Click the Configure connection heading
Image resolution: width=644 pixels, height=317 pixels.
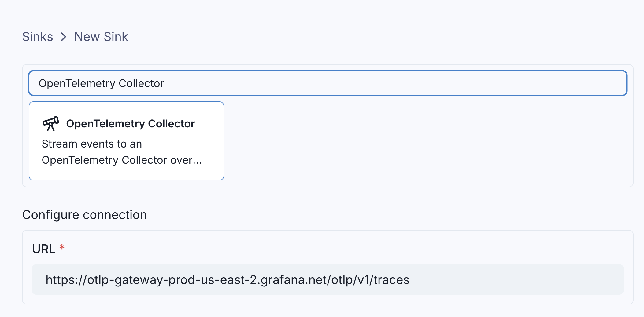84,215
